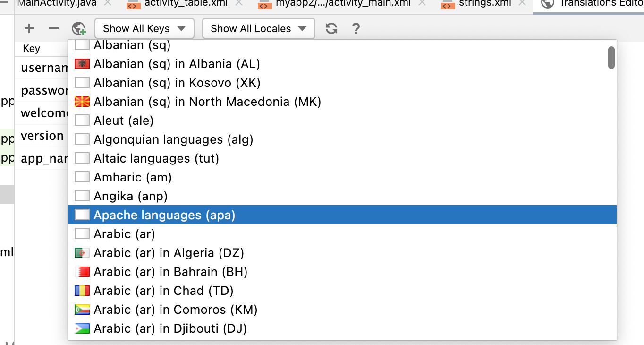This screenshot has width=644, height=345.
Task: Select Albanian (sq) in Albania (AL)
Action: pyautogui.click(x=342, y=64)
